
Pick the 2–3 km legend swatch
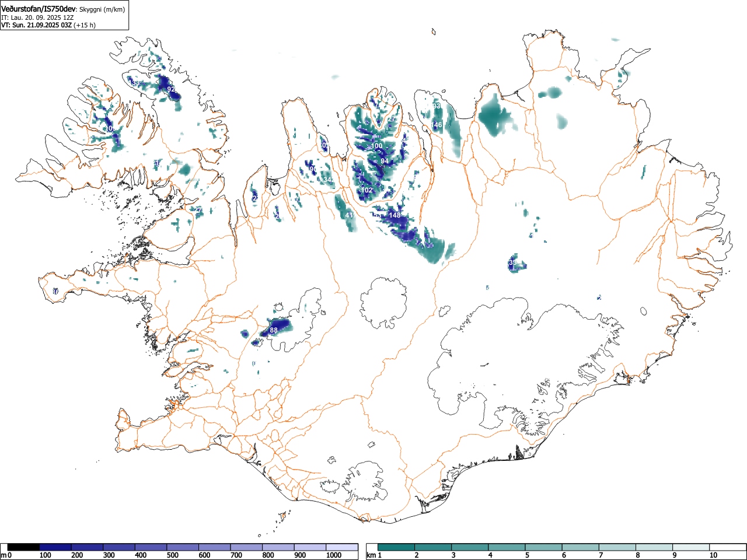tap(434, 547)
